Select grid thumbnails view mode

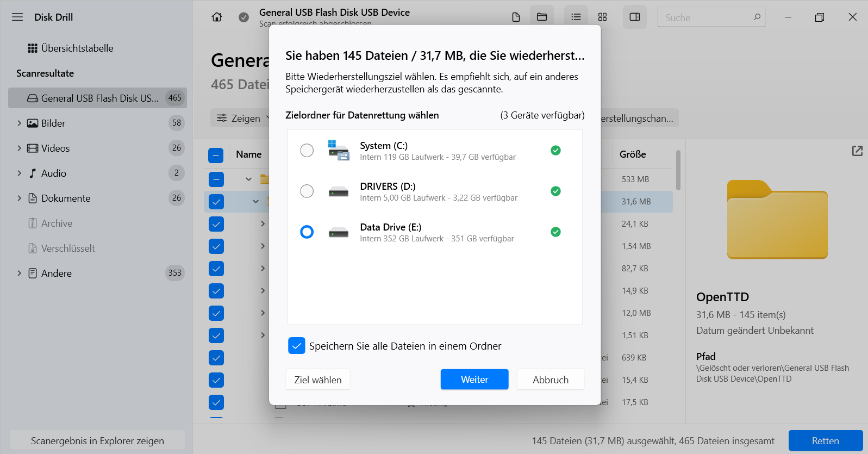pyautogui.click(x=602, y=17)
